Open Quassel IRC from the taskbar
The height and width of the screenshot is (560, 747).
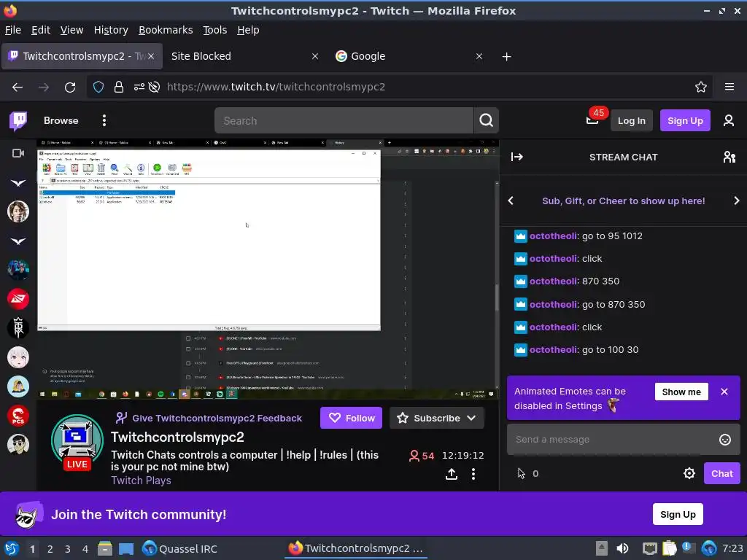(x=179, y=548)
